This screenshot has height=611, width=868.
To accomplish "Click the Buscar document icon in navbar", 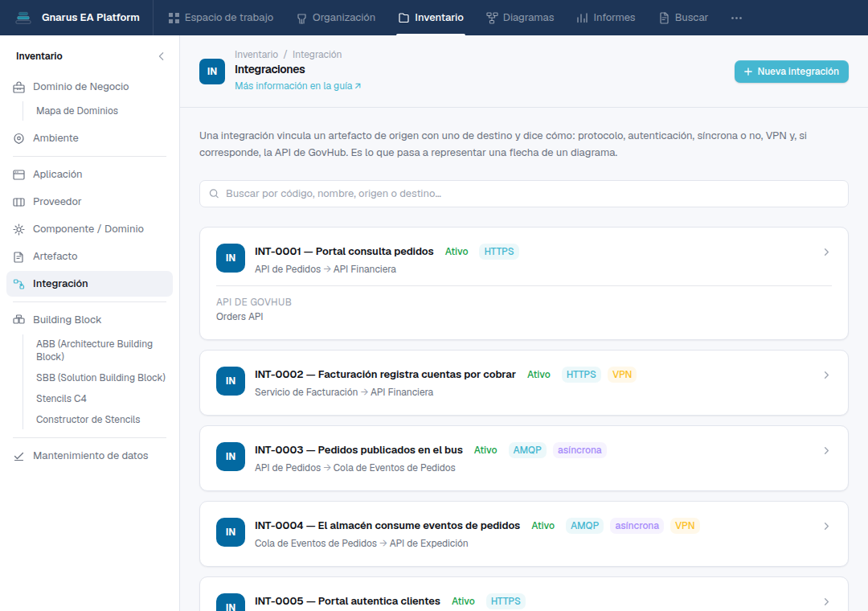I will (664, 18).
